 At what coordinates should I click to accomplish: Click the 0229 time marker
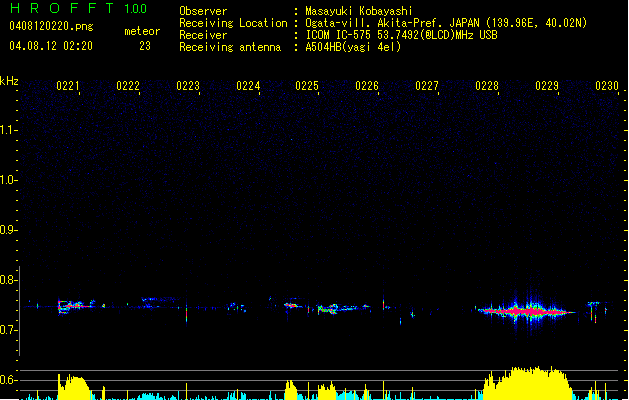(x=547, y=86)
